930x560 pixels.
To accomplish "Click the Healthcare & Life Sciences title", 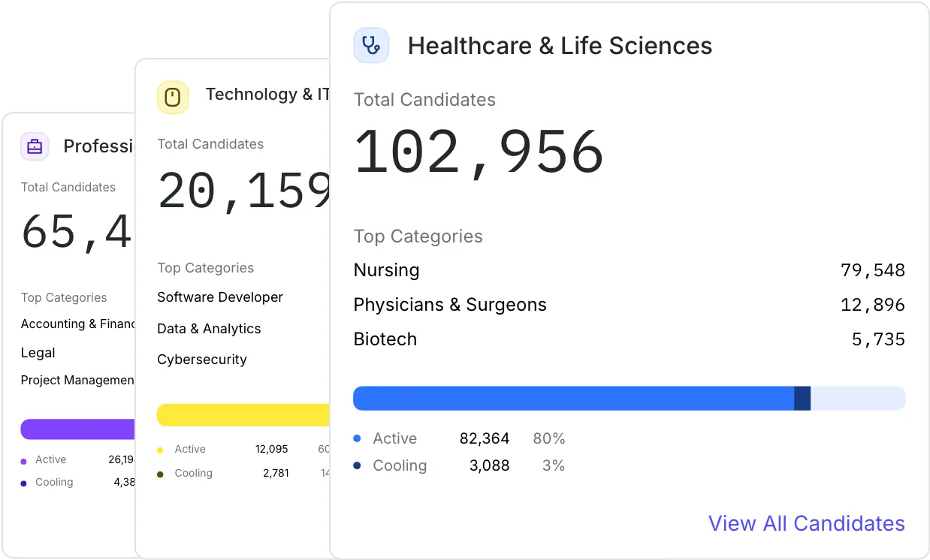I will tap(560, 46).
